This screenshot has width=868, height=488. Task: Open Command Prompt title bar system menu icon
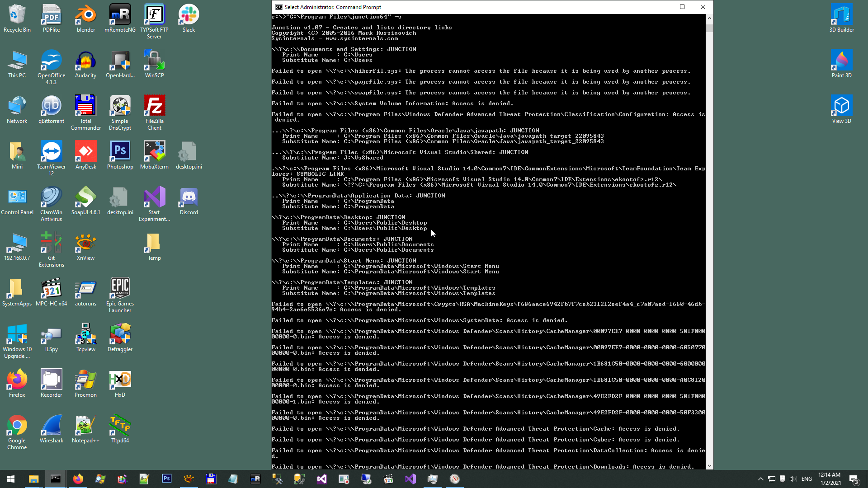coord(279,7)
